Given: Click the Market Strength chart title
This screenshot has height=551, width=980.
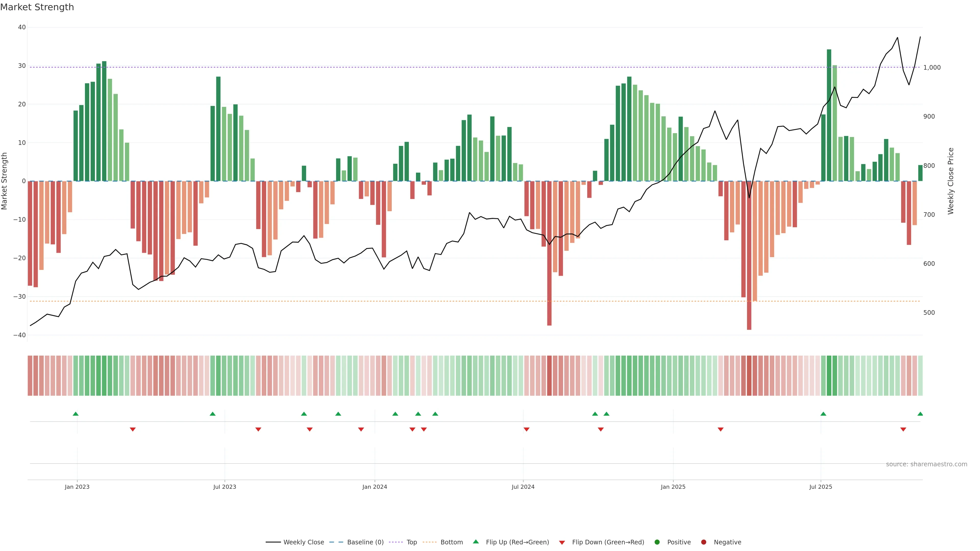Looking at the screenshot, I should coord(37,7).
